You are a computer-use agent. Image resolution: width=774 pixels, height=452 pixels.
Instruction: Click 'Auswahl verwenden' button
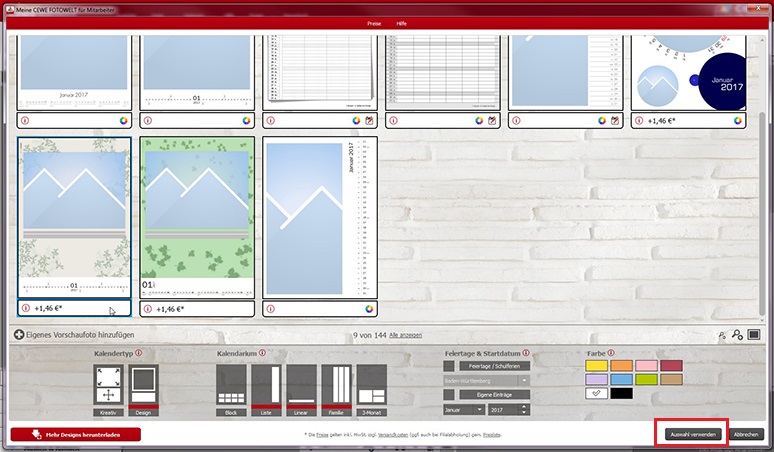(693, 434)
